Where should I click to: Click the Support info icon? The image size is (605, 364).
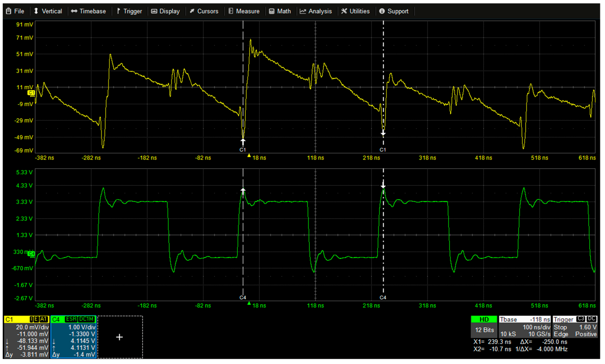click(x=382, y=11)
